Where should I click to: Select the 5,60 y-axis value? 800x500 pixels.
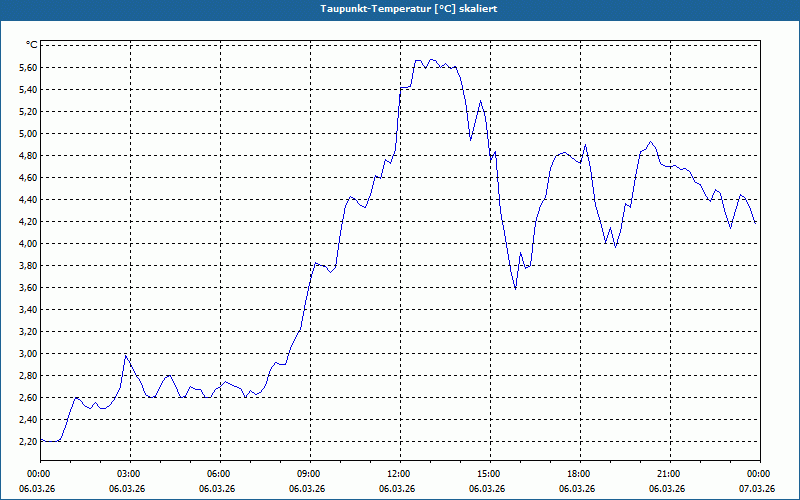click(28, 68)
